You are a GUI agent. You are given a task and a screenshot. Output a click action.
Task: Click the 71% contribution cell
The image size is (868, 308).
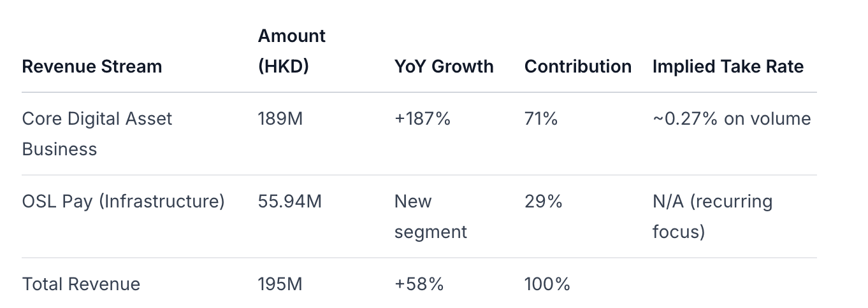coord(540,119)
